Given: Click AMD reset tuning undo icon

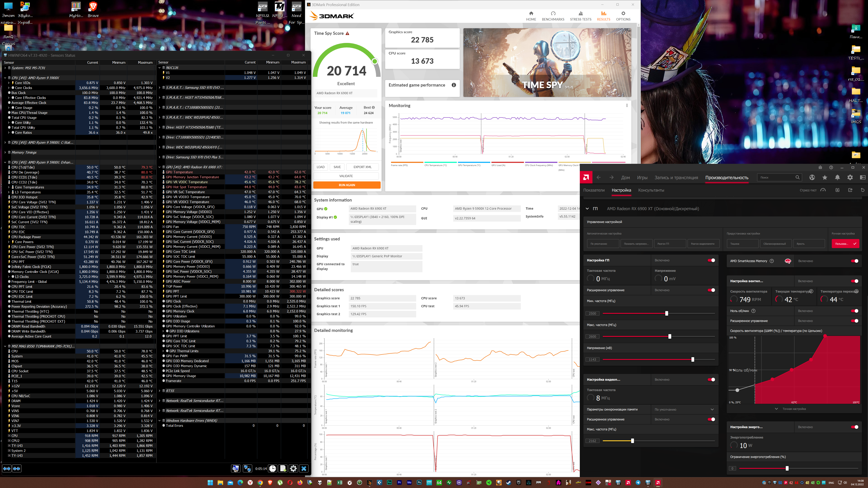Looking at the screenshot, I should (x=863, y=190).
